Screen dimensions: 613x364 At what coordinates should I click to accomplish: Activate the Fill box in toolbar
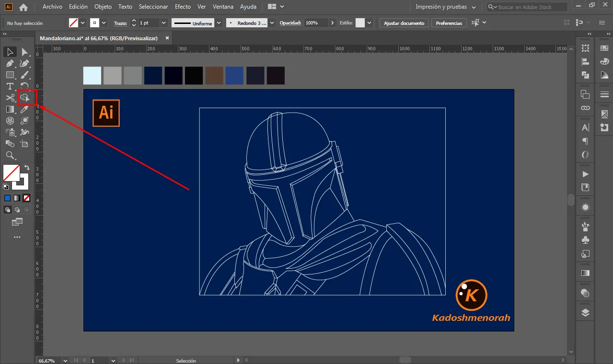point(12,173)
